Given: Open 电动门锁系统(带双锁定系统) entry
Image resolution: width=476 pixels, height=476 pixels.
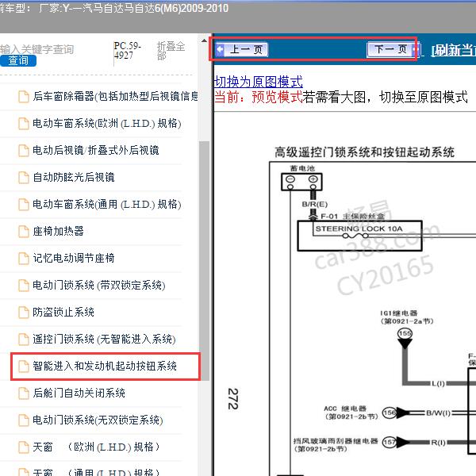Looking at the screenshot, I should coord(99,286).
